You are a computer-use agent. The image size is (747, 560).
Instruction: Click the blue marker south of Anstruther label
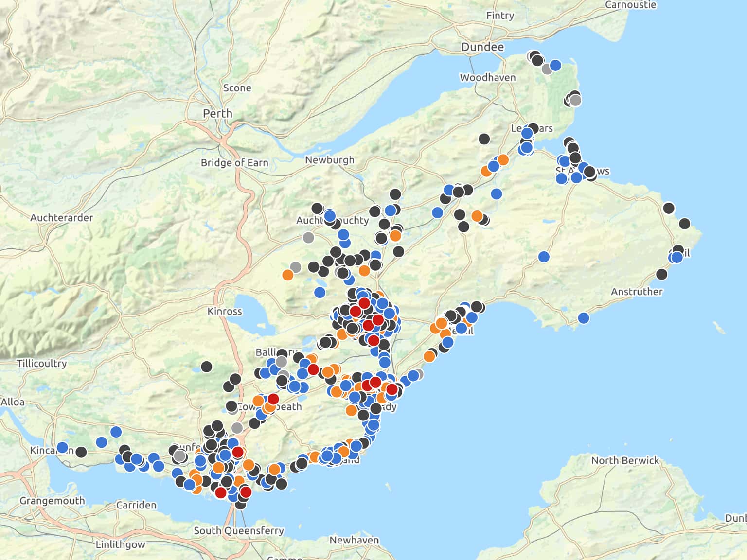pyautogui.click(x=584, y=318)
